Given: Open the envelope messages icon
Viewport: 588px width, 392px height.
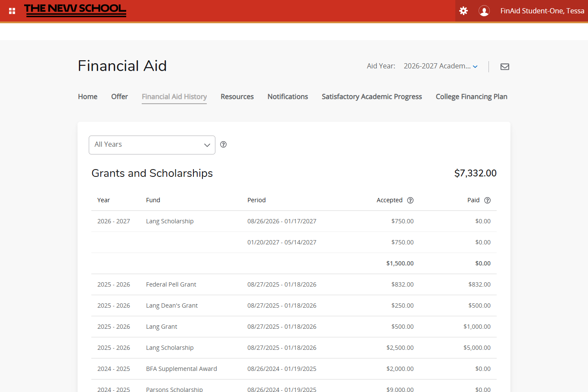Looking at the screenshot, I should click(x=504, y=67).
